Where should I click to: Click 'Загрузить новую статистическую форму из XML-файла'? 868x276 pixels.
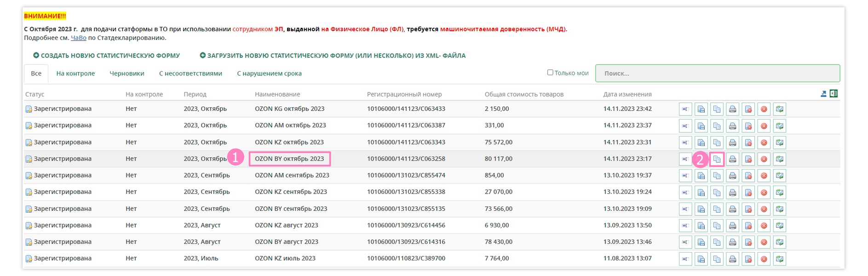point(333,56)
